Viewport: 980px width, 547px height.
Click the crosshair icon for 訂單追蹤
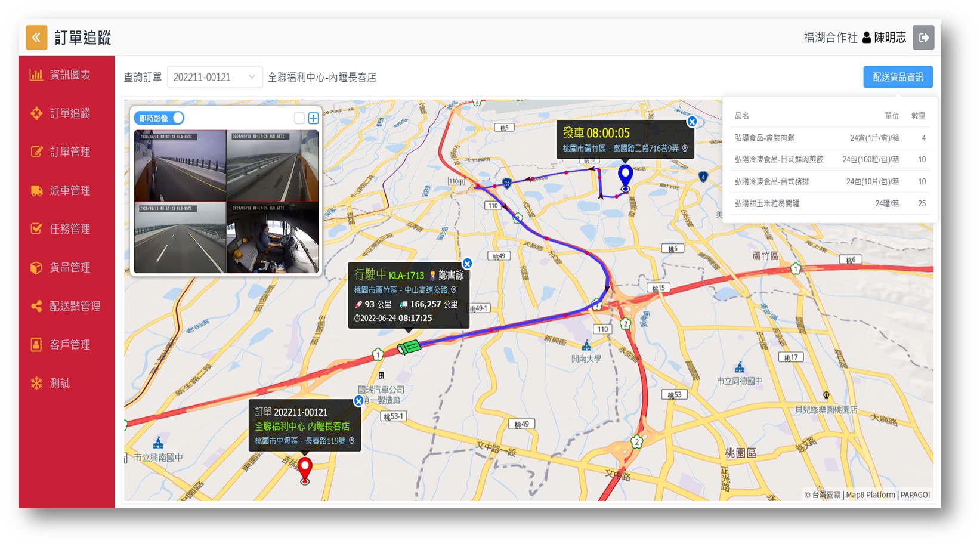click(36, 113)
